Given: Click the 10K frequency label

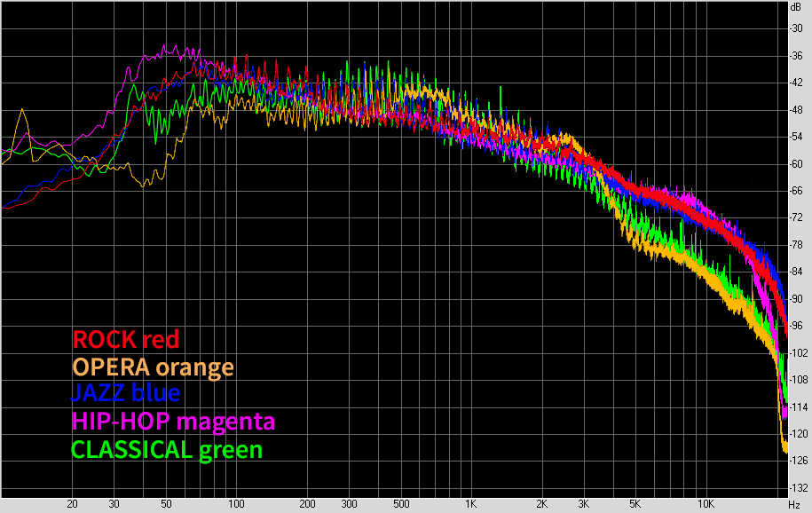Looking at the screenshot, I should click(x=706, y=503).
